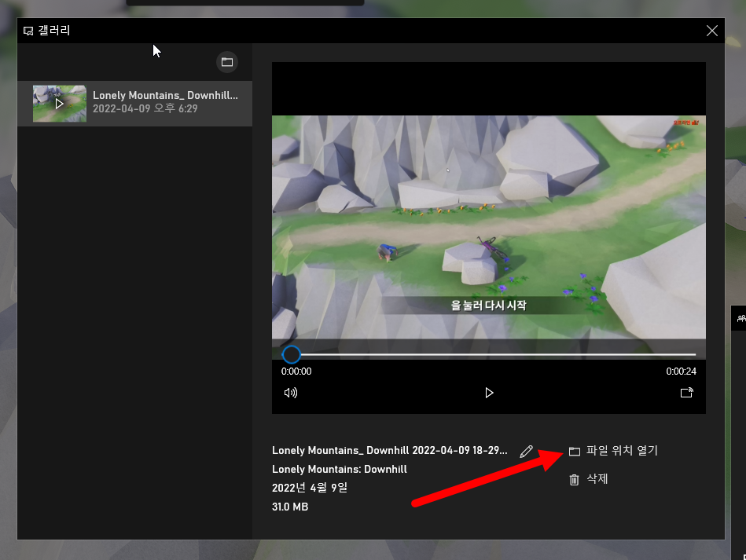Viewport: 746px width, 560px height.
Task: Click the total duration 0:00:24
Action: pos(681,372)
